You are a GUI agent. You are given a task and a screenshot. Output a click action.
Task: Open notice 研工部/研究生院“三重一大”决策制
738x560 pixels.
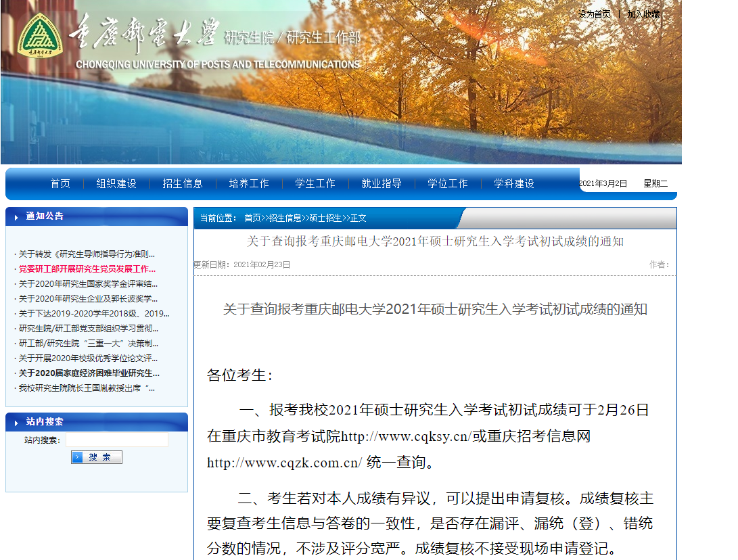coord(89,344)
